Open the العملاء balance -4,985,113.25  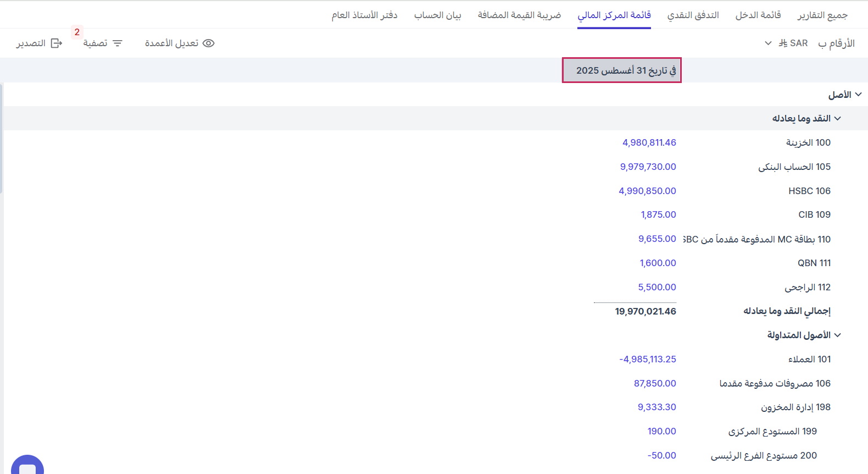click(x=647, y=360)
